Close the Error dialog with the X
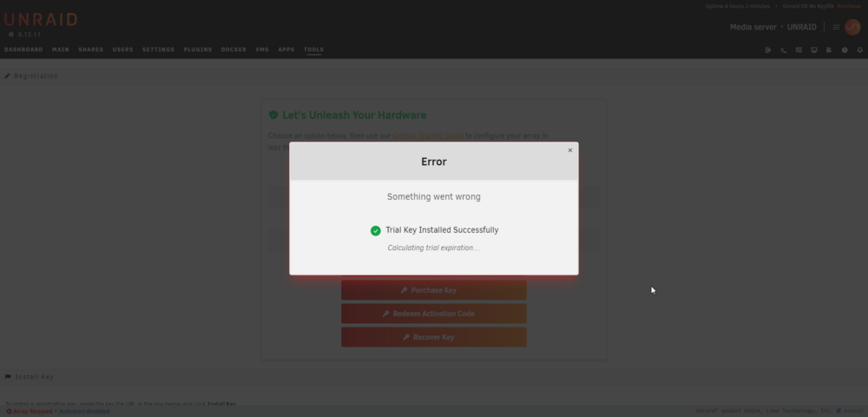 coord(570,150)
